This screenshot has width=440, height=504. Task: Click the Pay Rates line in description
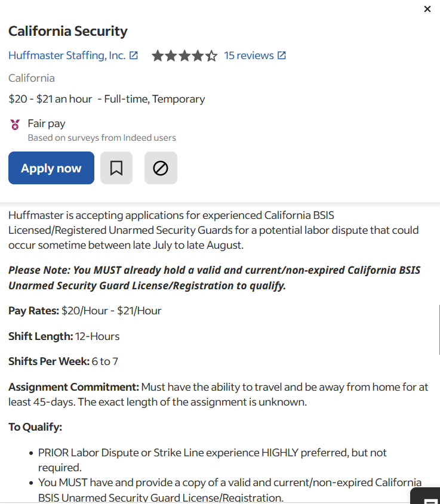pyautogui.click(x=85, y=311)
